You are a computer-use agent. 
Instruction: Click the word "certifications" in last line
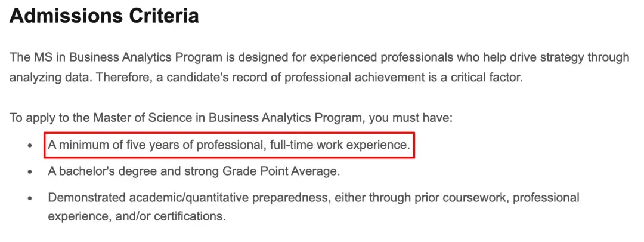click(x=191, y=216)
